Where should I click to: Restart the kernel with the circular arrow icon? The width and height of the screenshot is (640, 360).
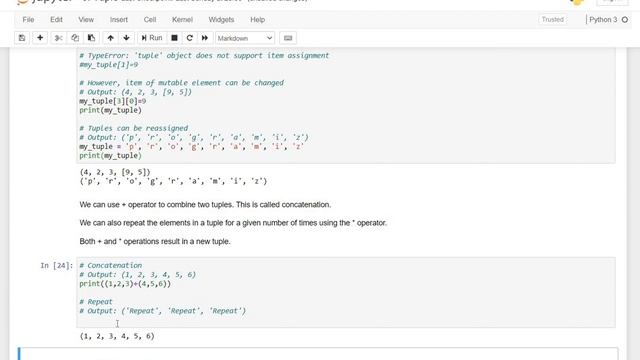[189, 38]
